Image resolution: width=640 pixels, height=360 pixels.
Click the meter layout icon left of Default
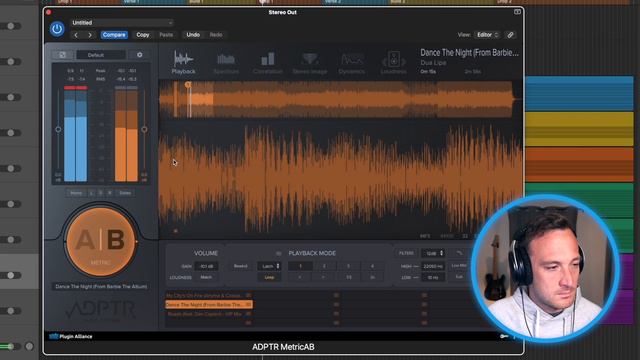(62, 55)
